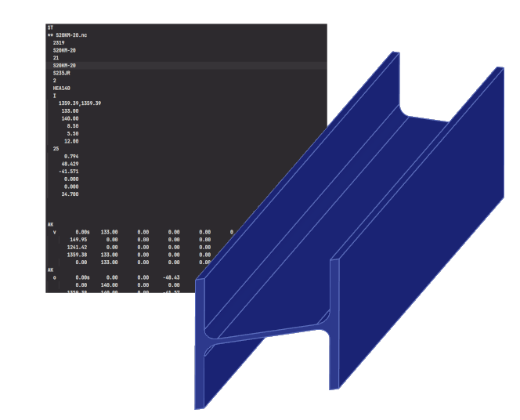Select the bevel value -48.43
The height and width of the screenshot is (420, 520).
[x=172, y=277]
